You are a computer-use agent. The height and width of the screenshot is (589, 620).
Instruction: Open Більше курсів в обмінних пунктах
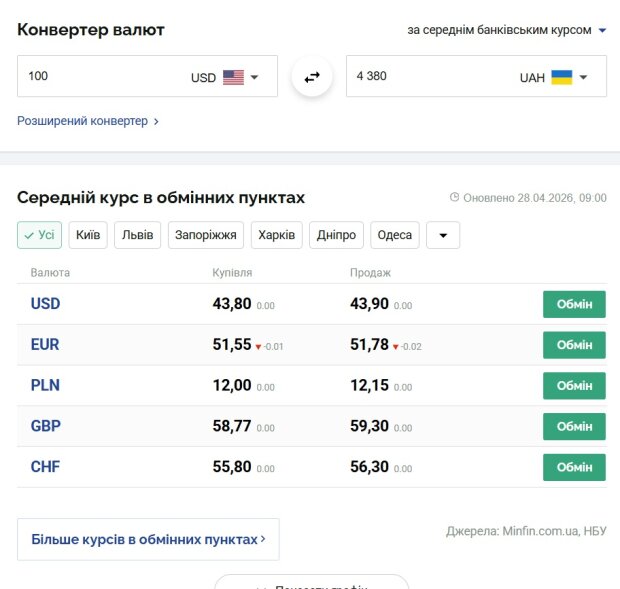click(x=148, y=539)
